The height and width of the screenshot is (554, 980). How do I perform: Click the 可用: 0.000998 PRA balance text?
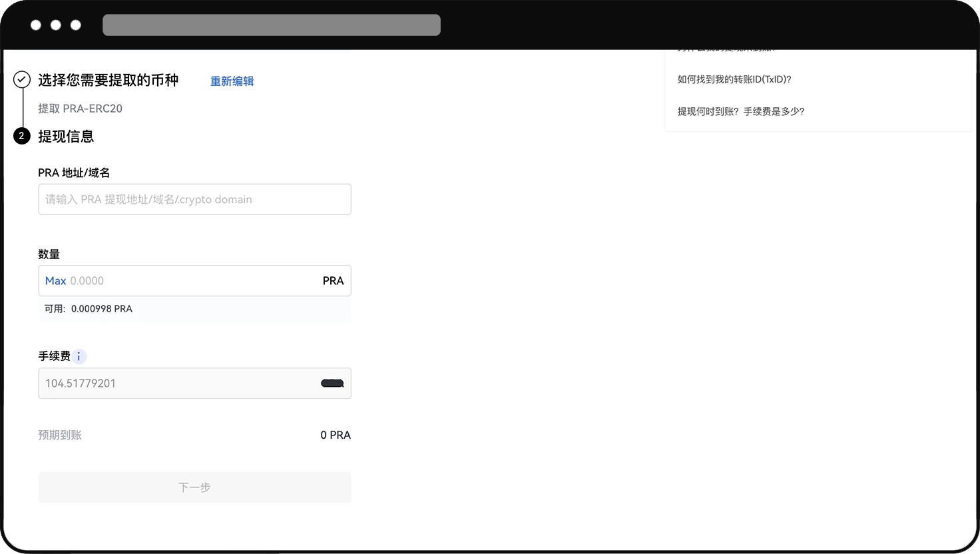(x=89, y=309)
